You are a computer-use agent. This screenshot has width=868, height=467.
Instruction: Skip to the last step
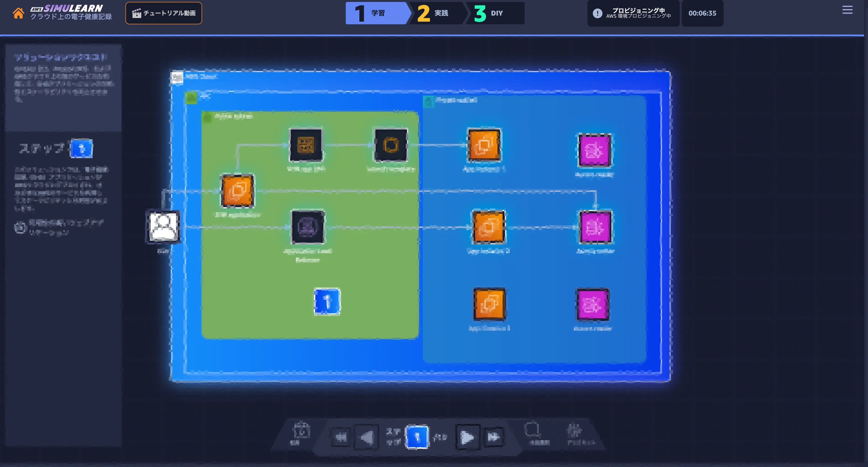[494, 437]
